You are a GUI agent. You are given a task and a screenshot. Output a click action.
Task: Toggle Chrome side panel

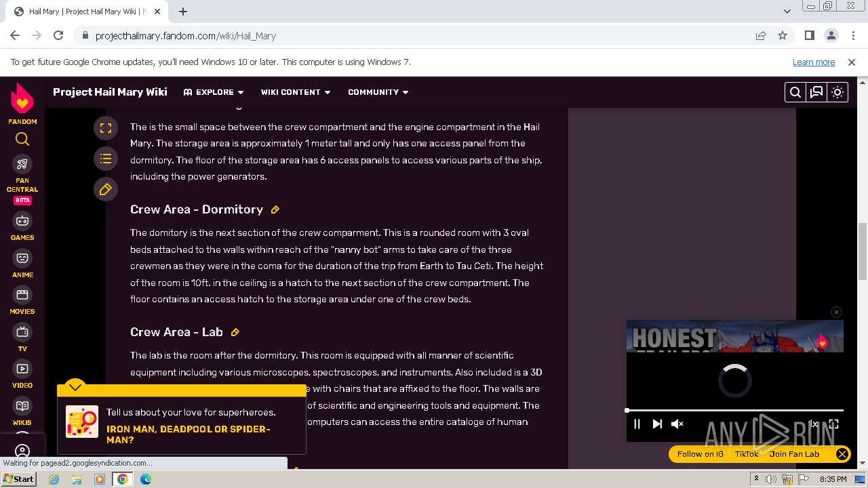click(x=810, y=36)
